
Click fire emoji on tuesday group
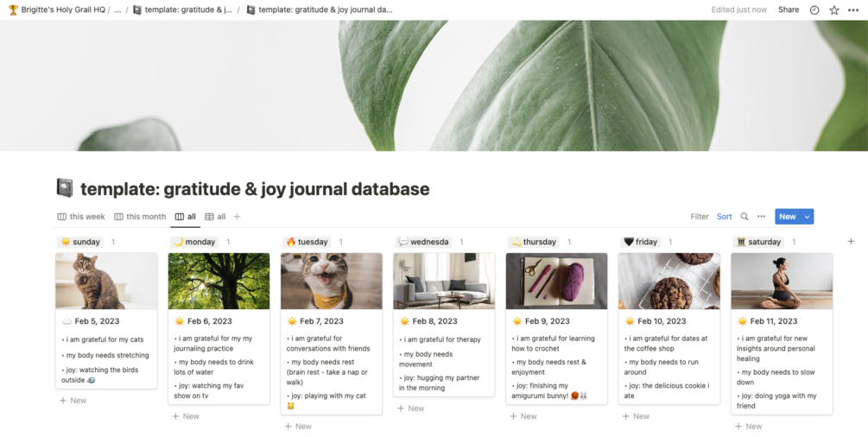[x=290, y=242]
